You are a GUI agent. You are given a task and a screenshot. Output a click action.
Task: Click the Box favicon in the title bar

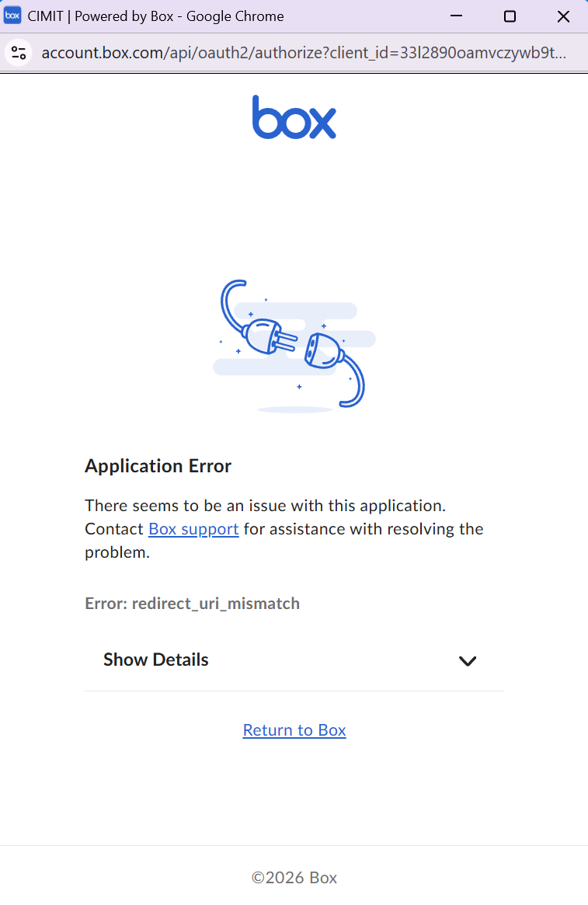[12, 16]
